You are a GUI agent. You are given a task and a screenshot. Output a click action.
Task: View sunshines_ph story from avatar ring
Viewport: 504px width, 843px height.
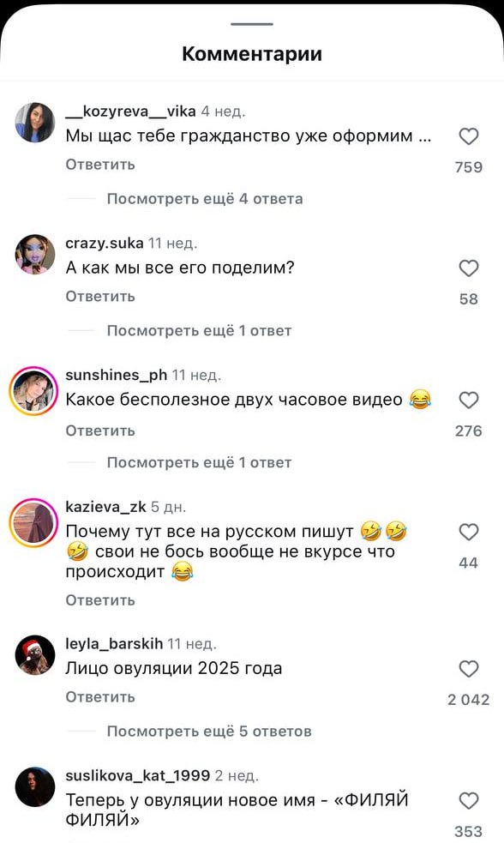coord(33,391)
